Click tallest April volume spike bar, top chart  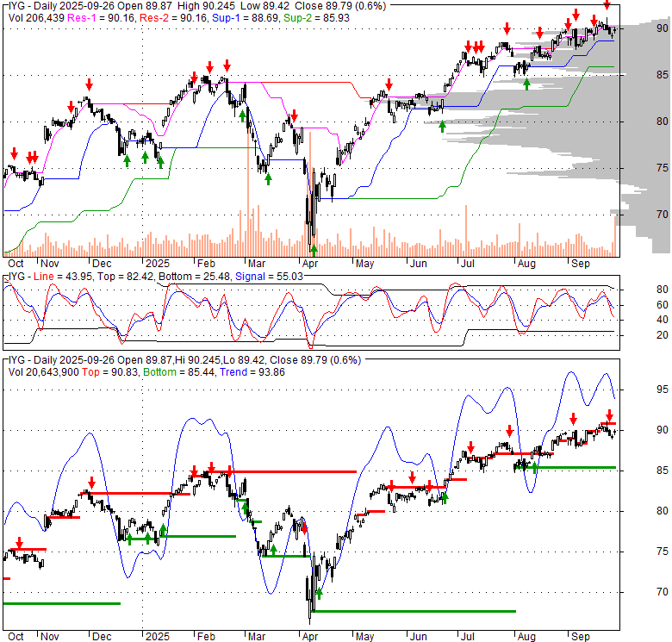(310, 194)
